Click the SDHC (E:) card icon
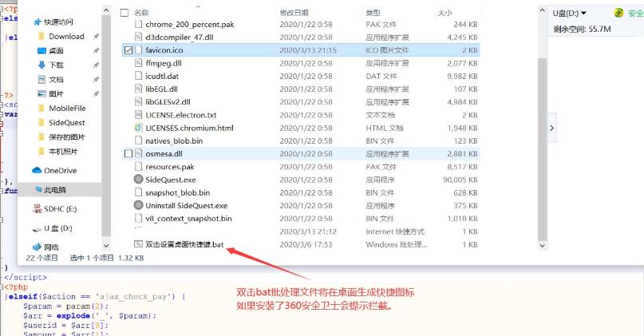This screenshot has height=336, width=644. [38, 208]
